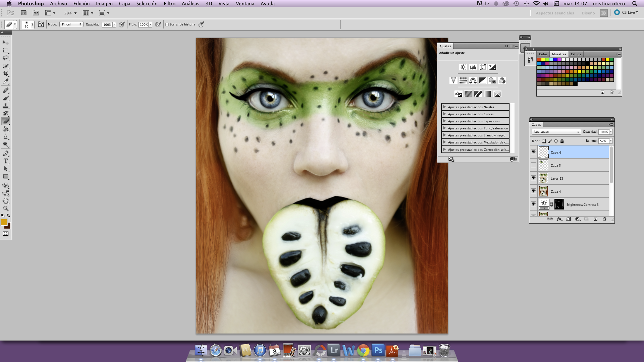Add a Photo Filter adjustment
Image resolution: width=644 pixels, height=362 pixels.
tap(492, 80)
